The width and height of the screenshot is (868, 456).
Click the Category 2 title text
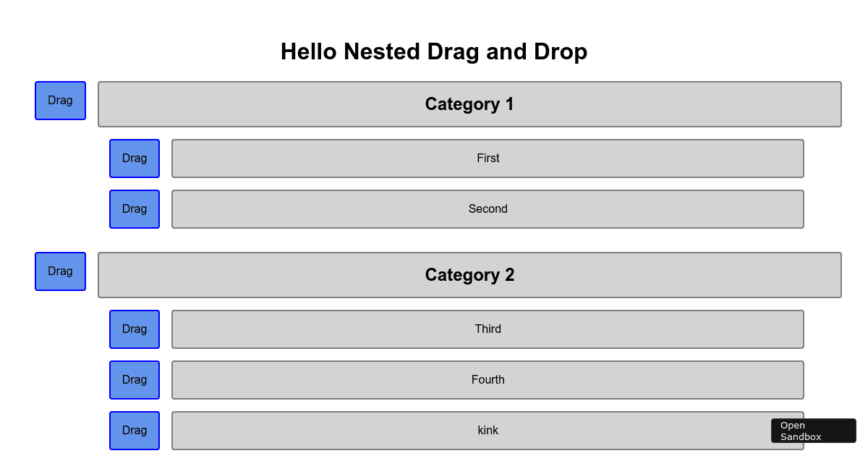tap(469, 275)
